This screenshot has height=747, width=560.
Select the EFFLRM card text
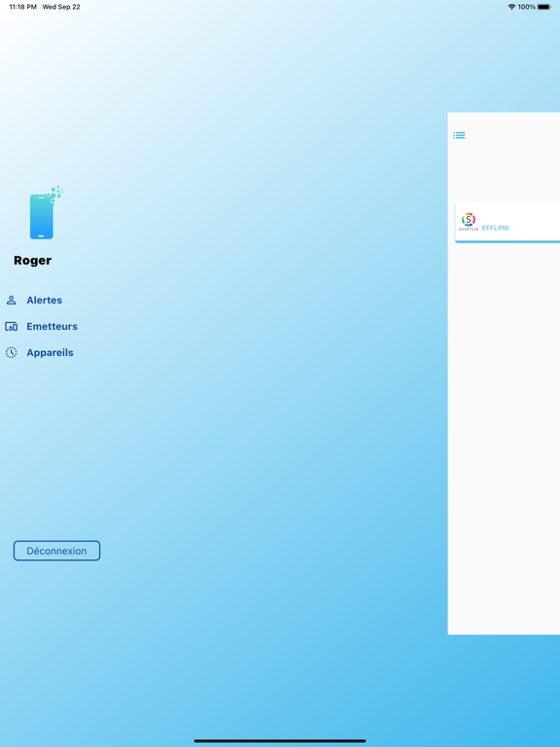[x=495, y=228]
